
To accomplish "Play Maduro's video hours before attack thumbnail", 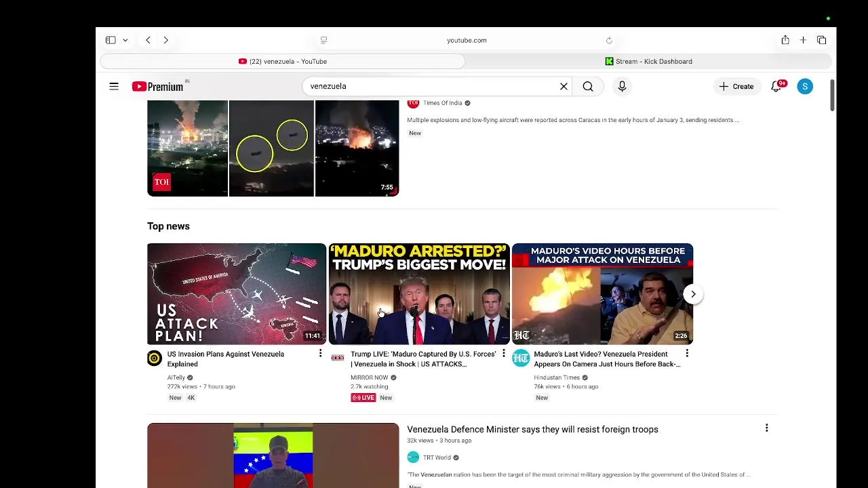I will click(x=603, y=294).
